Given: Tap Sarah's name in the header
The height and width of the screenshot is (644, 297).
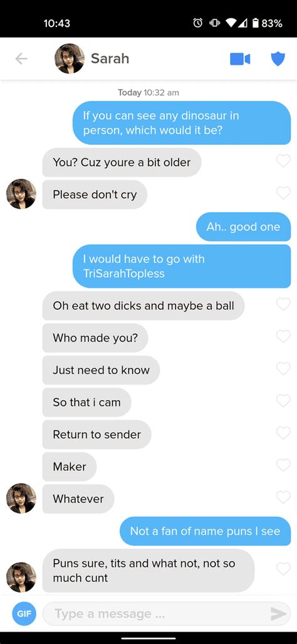Looking at the screenshot, I should point(110,59).
